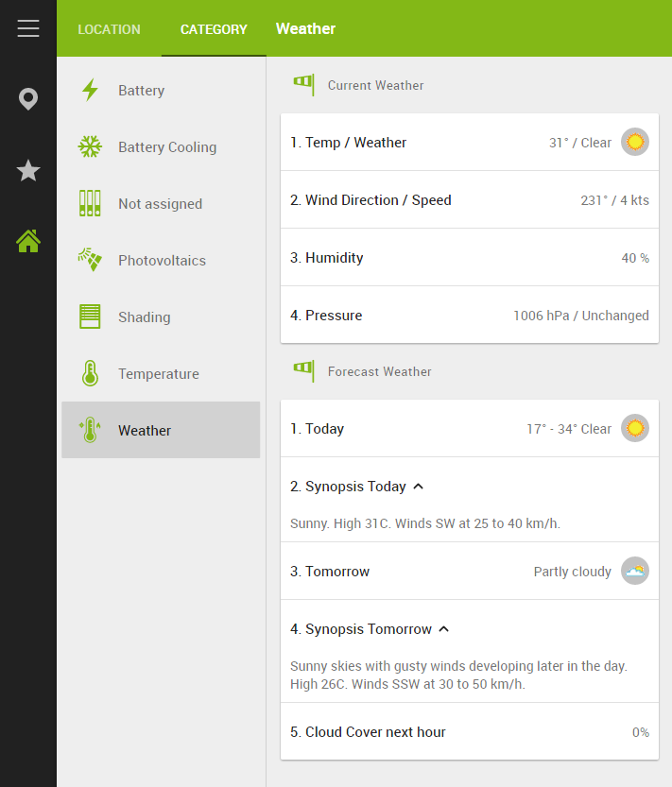Click the location pin sidebar icon

click(28, 99)
